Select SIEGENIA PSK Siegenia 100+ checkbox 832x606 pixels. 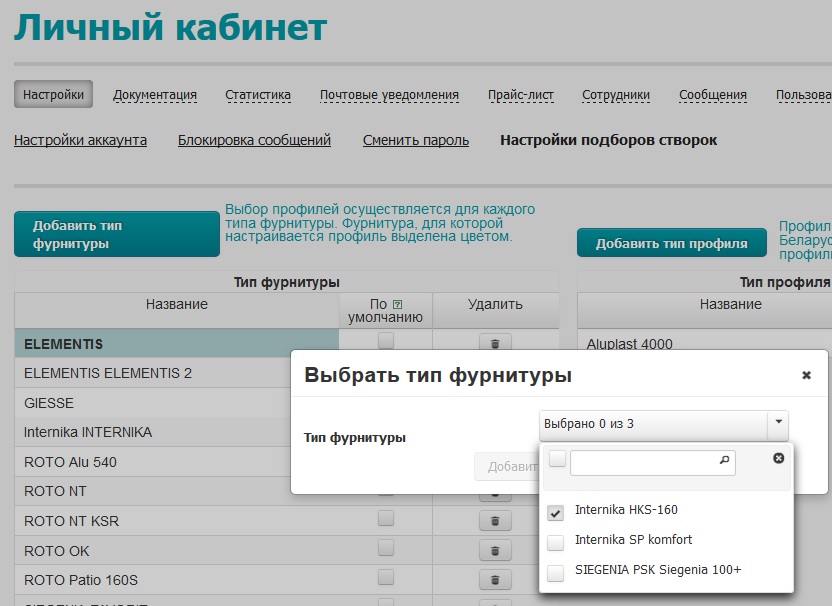tap(556, 571)
